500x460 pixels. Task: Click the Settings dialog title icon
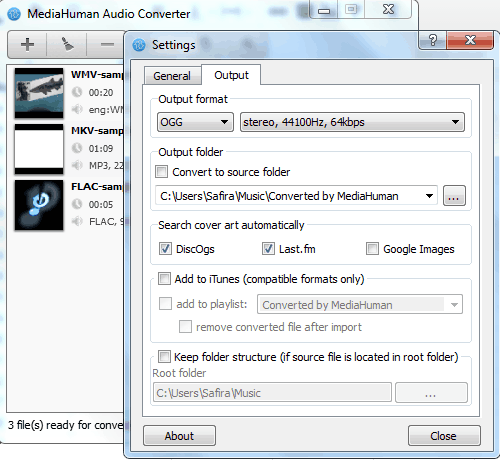click(x=139, y=45)
